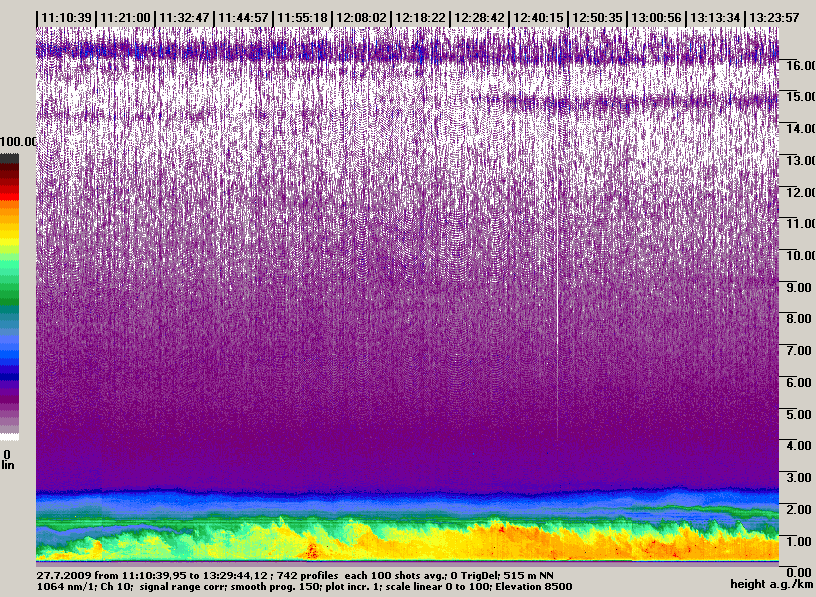Click the 'plot incr. 1' caption entry
The width and height of the screenshot is (816, 597).
352,587
